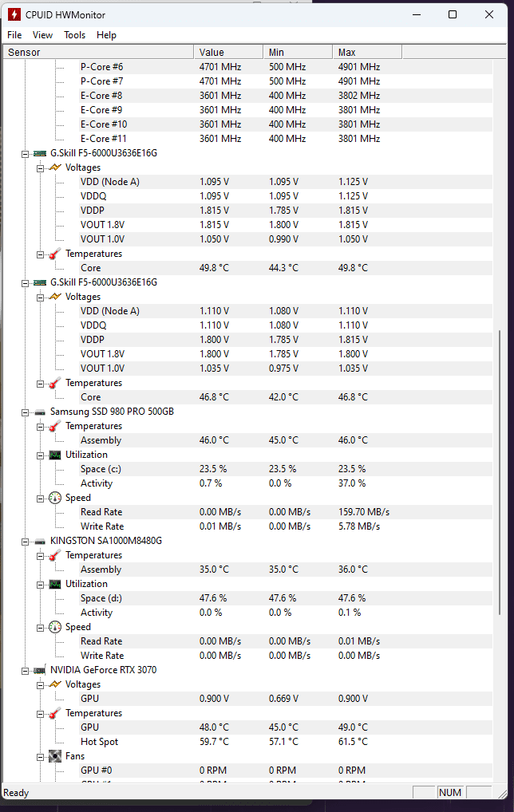This screenshot has height=812, width=514.
Task: Collapse Voltages group under NVIDIA GeForce
Action: [x=40, y=685]
